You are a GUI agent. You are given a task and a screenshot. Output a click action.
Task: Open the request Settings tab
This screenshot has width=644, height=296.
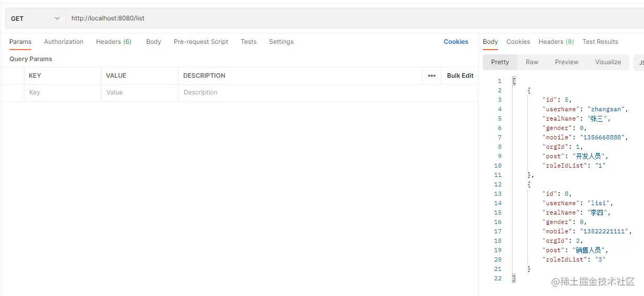click(281, 42)
